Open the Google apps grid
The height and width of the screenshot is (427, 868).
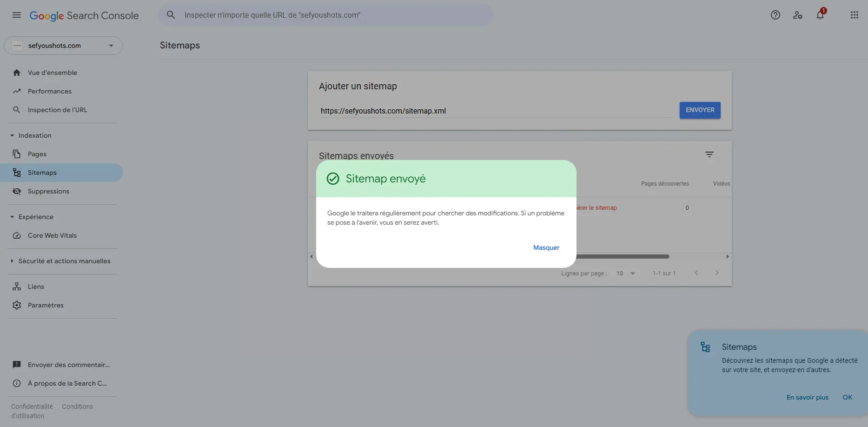[854, 15]
